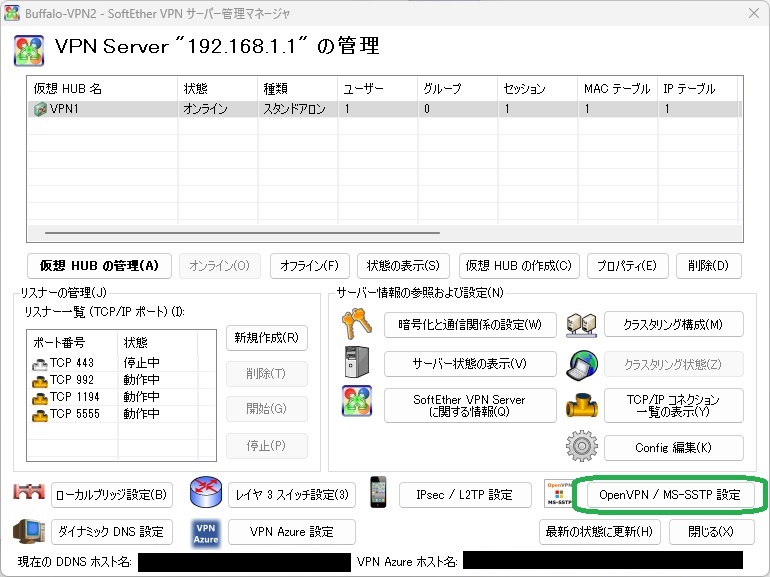Open IPsec / L2TP 設定
770x577 pixels.
click(x=465, y=495)
